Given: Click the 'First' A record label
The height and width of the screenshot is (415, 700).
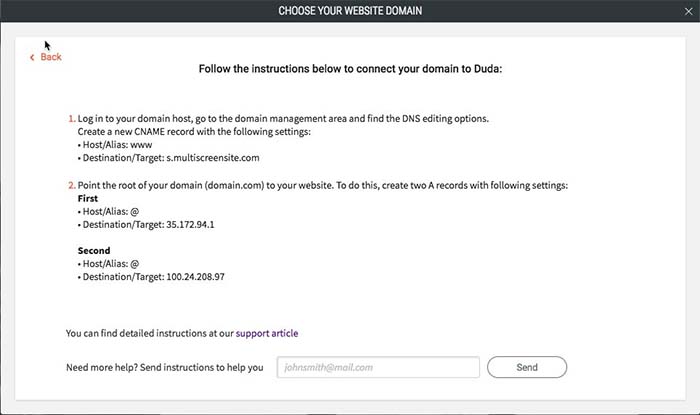Looking at the screenshot, I should [90, 199].
